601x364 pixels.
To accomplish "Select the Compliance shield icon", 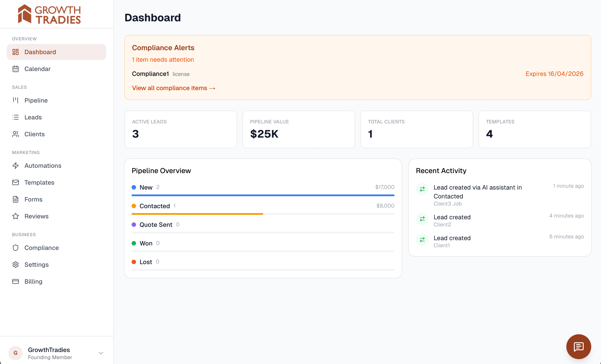I will tap(16, 247).
